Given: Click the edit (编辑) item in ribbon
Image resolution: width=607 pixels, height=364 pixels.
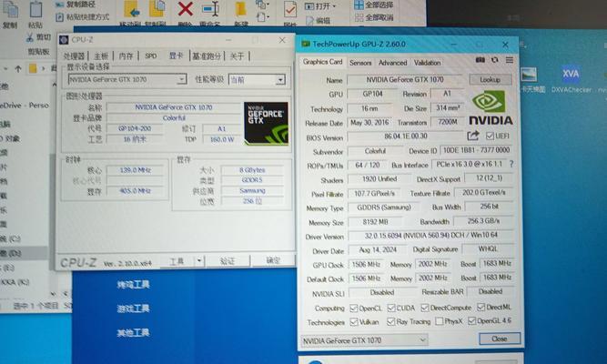Looking at the screenshot, I should (x=318, y=21).
